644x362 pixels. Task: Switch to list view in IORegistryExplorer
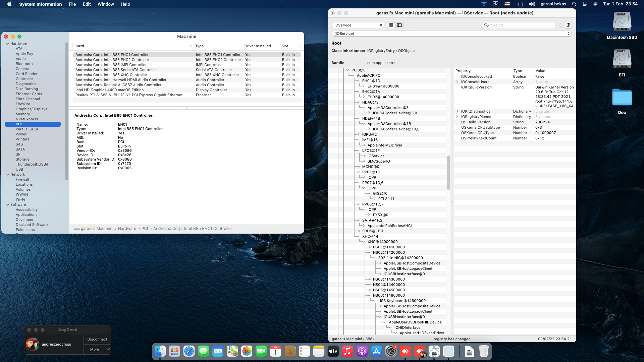[390, 25]
